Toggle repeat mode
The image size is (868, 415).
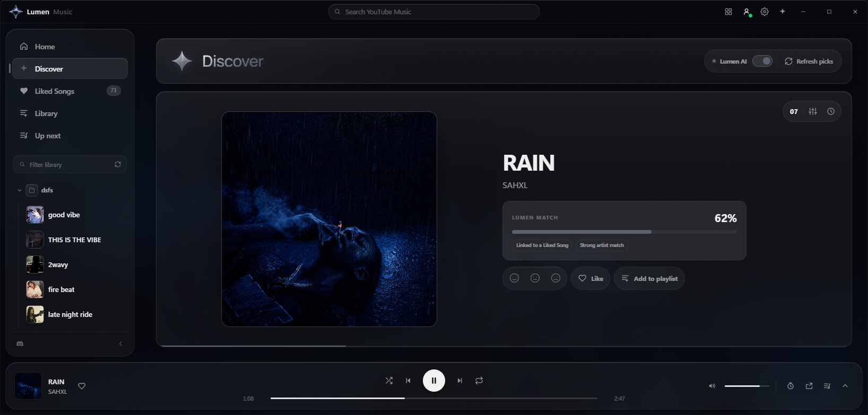pos(479,381)
